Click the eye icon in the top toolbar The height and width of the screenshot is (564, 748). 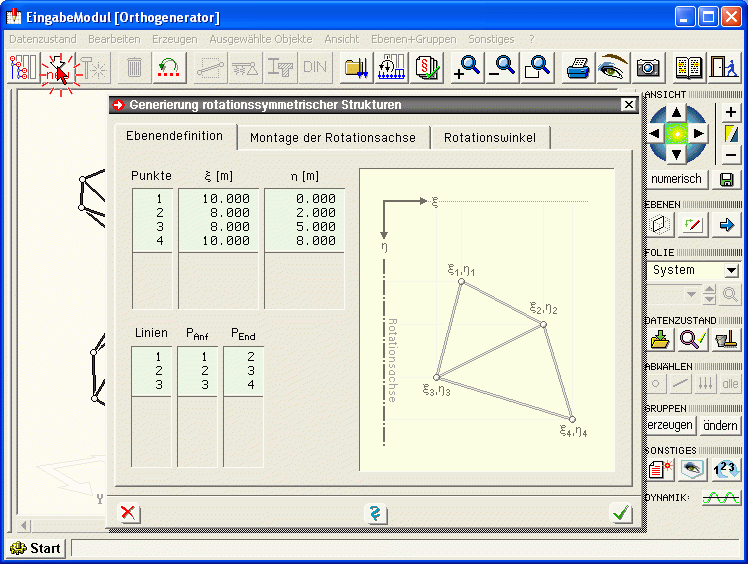click(611, 67)
